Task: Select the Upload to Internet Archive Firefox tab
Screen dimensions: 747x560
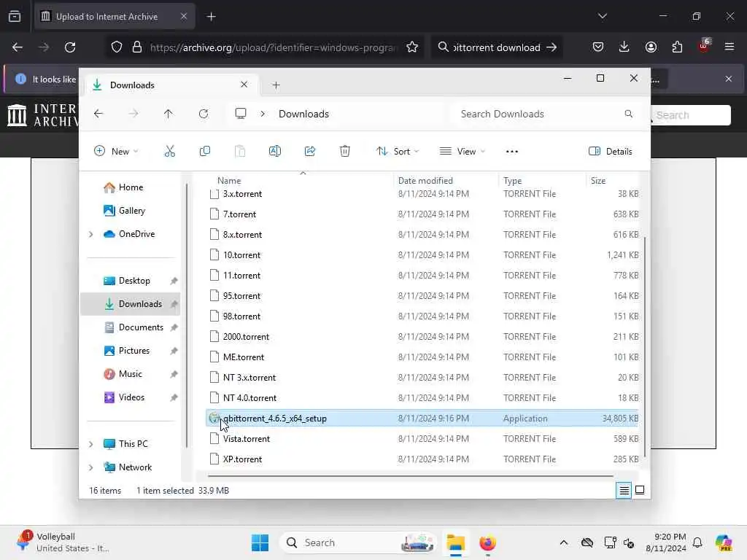Action: [115, 17]
